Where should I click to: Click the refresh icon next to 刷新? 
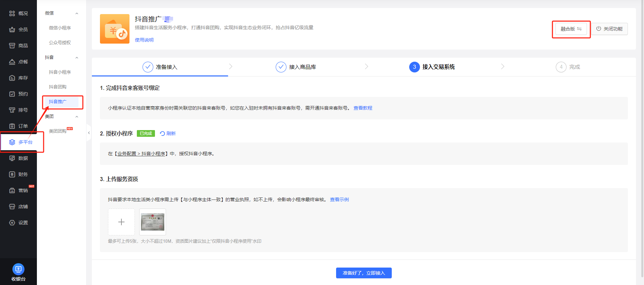coord(162,133)
